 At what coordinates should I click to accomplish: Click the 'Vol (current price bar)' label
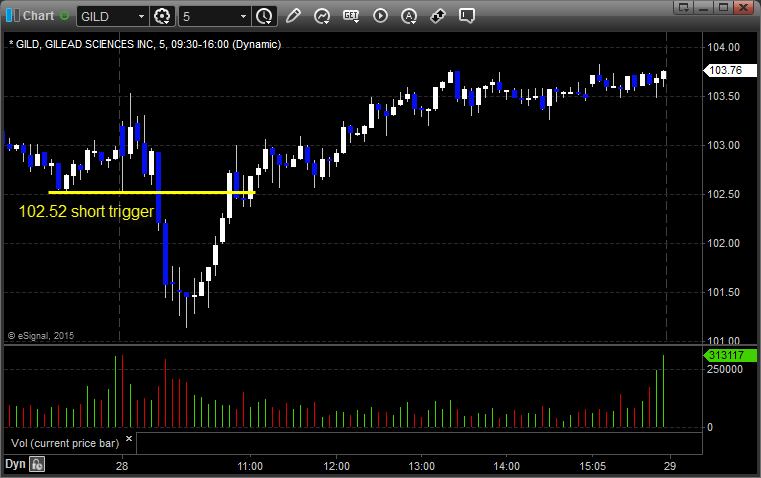(65, 443)
